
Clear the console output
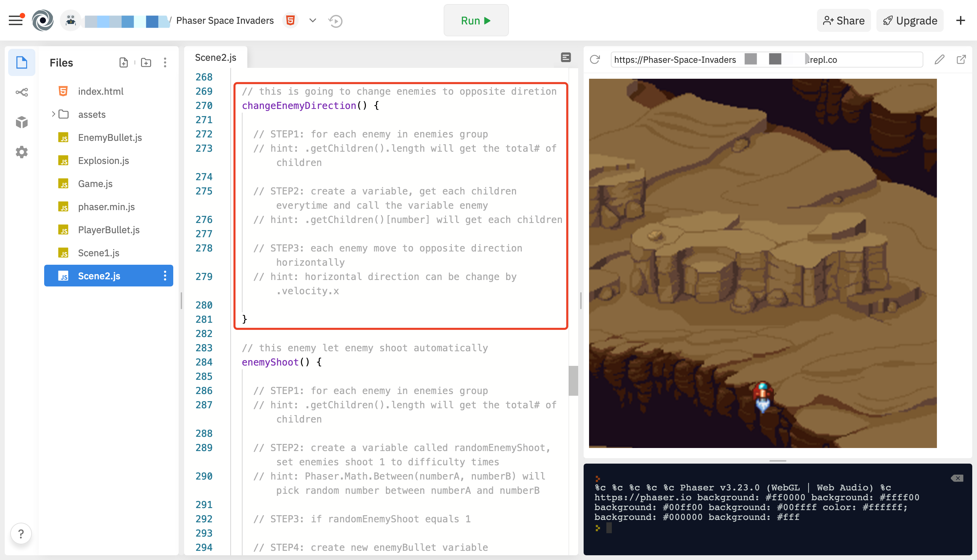tap(957, 478)
